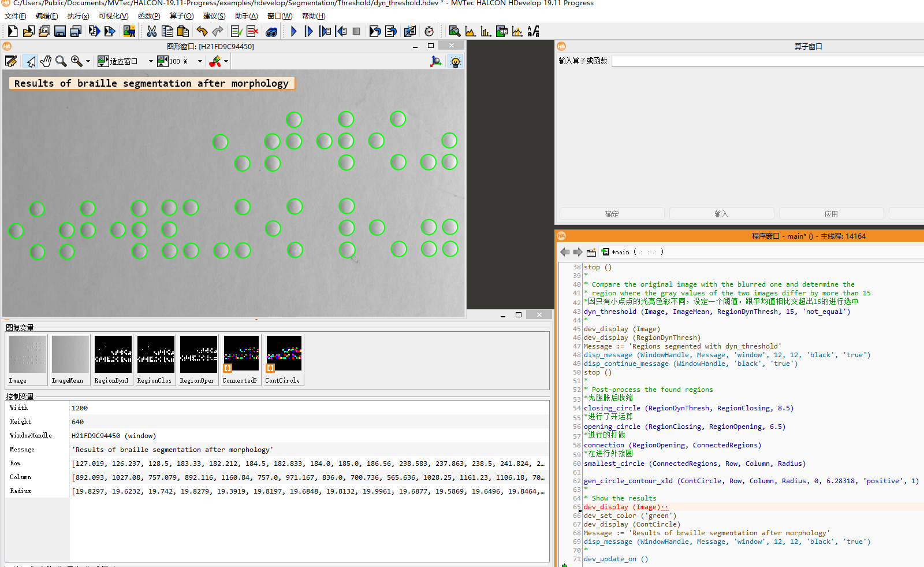Undo last action with curved arrow icon

[202, 31]
